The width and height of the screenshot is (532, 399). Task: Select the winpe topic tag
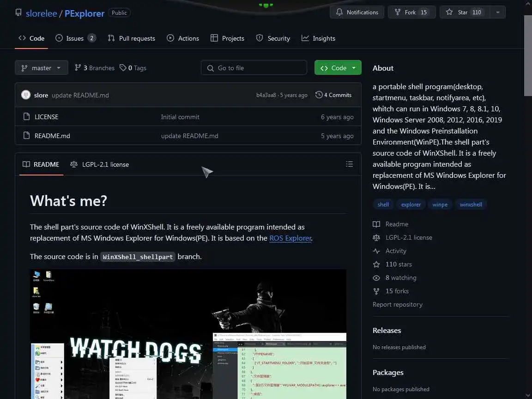coord(440,205)
